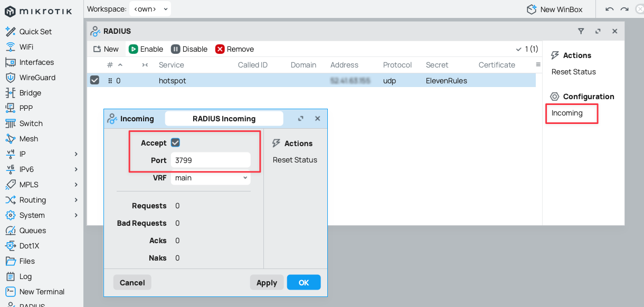The image size is (644, 307).
Task: Sort by Certificate column header
Action: pos(497,65)
